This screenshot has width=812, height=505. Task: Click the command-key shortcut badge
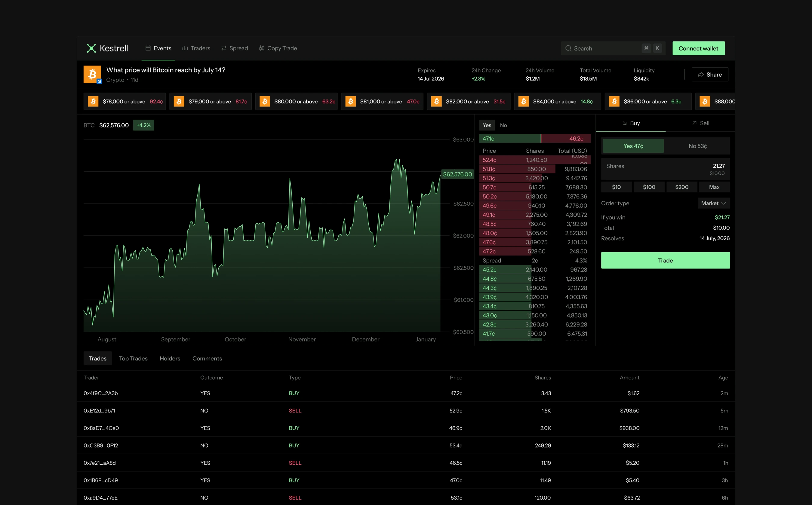coord(646,48)
